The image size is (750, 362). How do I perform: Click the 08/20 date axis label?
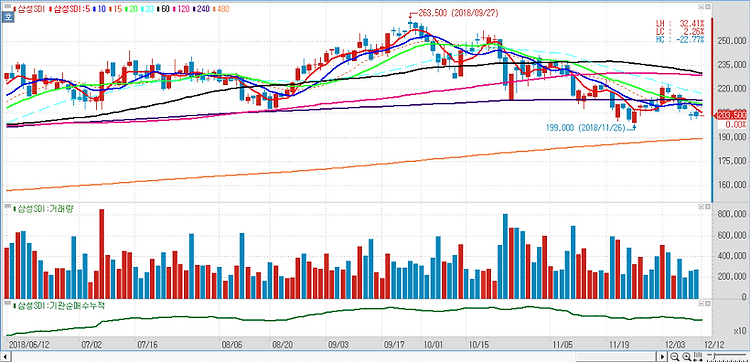pos(282,344)
